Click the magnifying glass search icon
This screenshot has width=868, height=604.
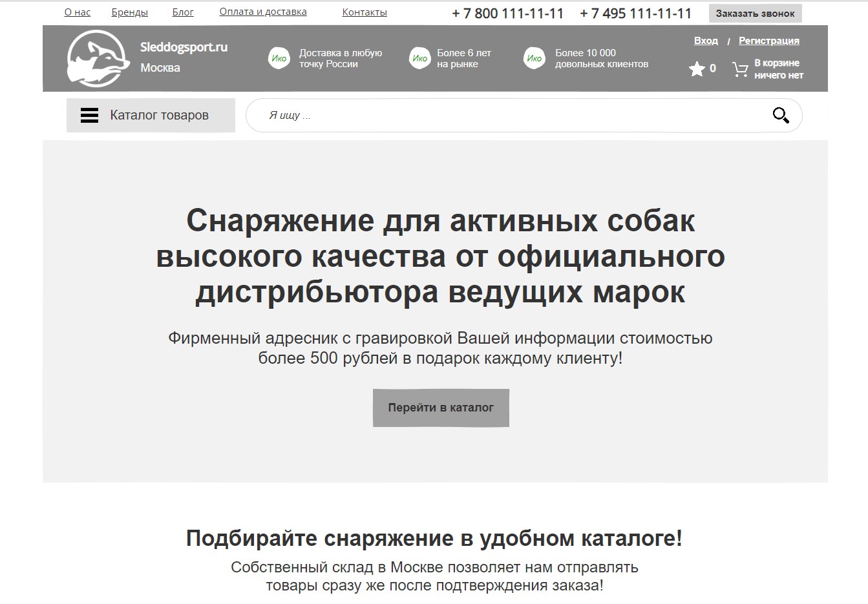(781, 116)
